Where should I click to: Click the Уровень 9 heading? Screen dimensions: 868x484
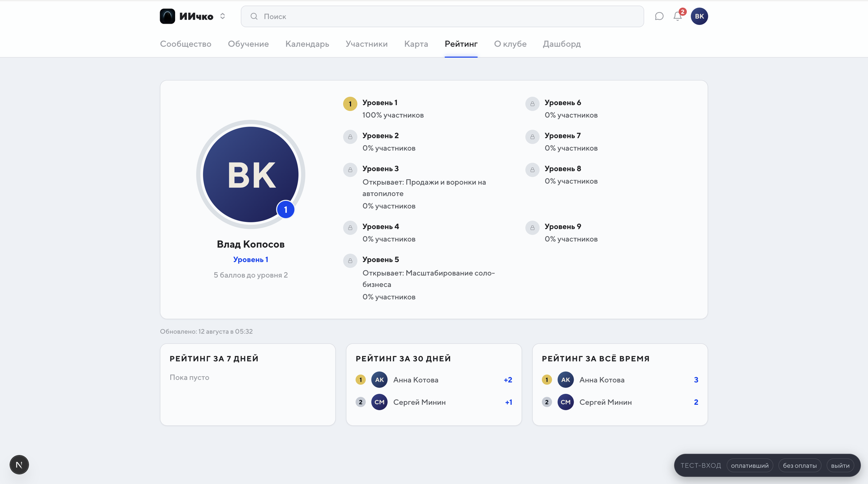click(x=563, y=226)
